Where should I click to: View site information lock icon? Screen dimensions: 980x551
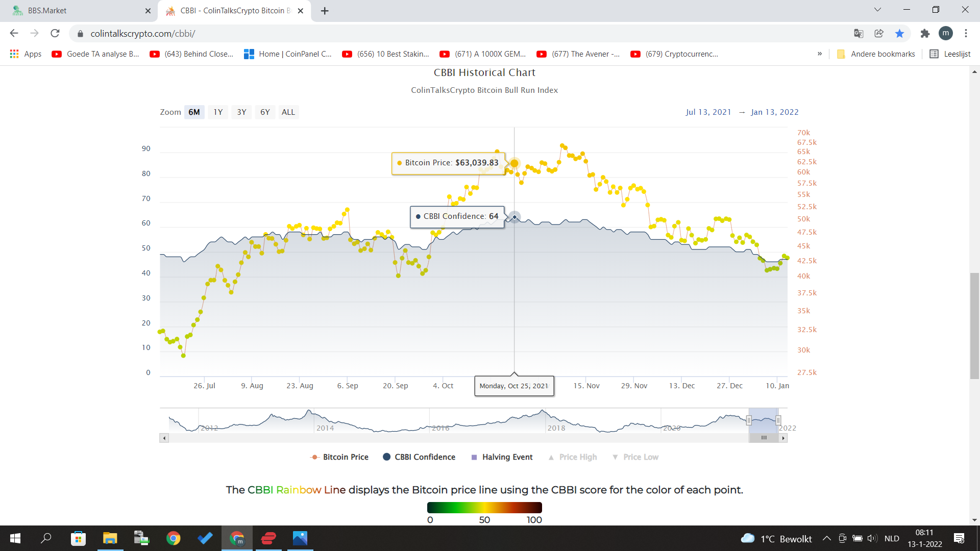(80, 34)
